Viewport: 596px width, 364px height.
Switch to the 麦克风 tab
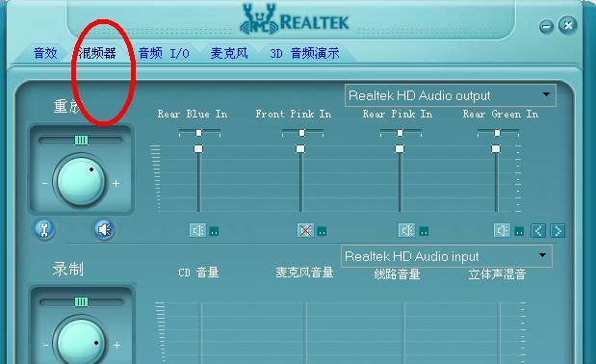(229, 53)
